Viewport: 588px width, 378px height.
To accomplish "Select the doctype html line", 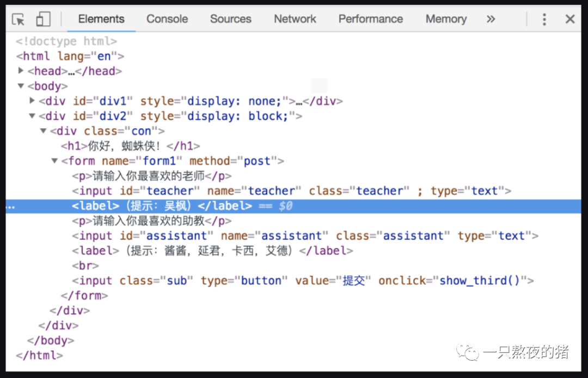I will coord(66,41).
